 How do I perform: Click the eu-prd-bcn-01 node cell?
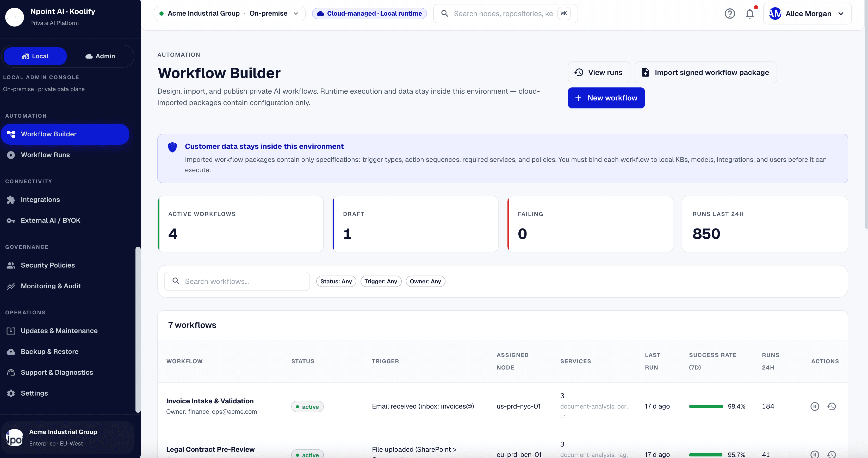(519, 455)
